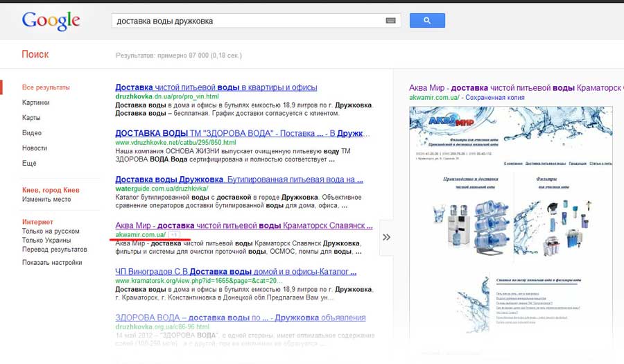Open result Доставка чистой питьевой воды в квартиры и офисы
The image size is (624, 364).
[216, 87]
